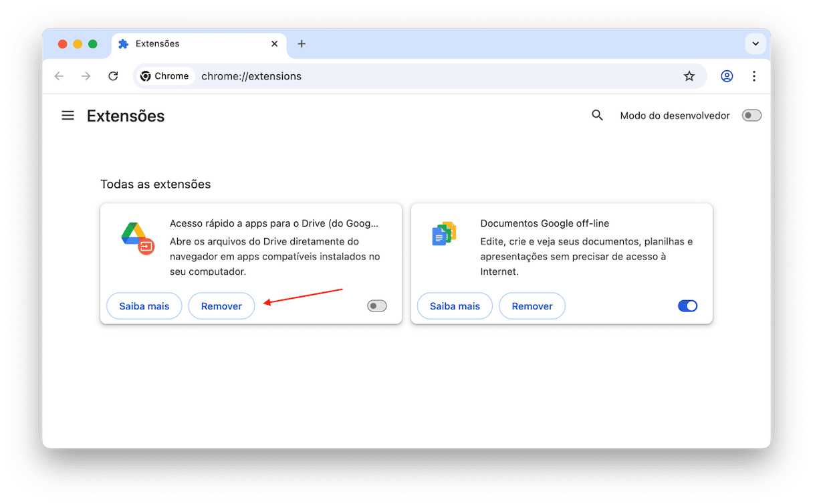
Task: Click the search extensions magnifier icon
Action: click(x=598, y=116)
